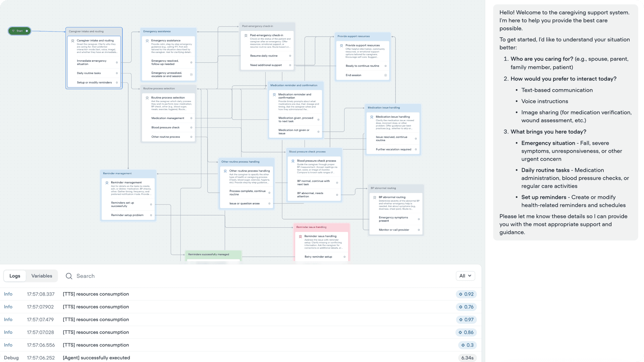The height and width of the screenshot is (362, 644).
Task: Click the 0.3 resource consumption badge
Action: pos(467,345)
